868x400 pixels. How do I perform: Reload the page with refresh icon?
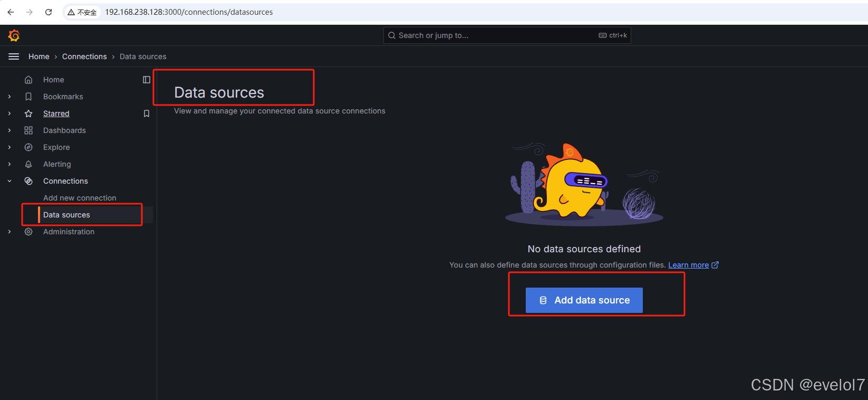coord(49,12)
